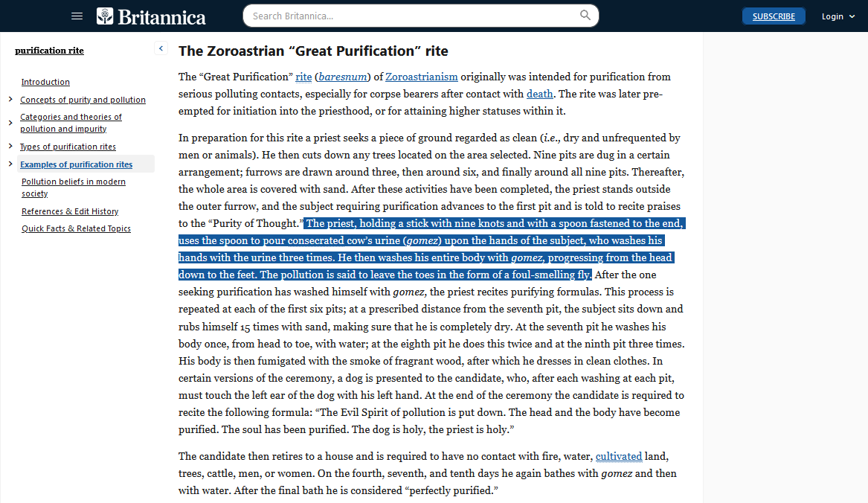The image size is (868, 503).
Task: Collapse the sidebar with the chevron button
Action: pos(161,49)
